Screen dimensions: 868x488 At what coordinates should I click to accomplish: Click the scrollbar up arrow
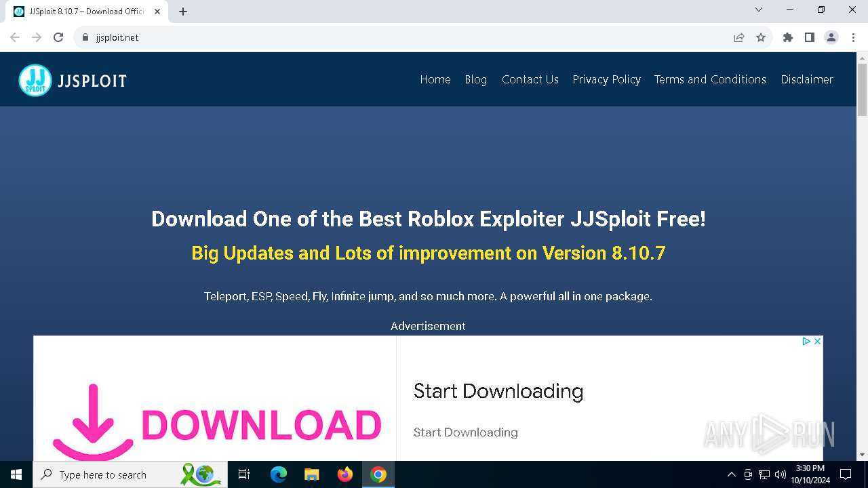(862, 58)
